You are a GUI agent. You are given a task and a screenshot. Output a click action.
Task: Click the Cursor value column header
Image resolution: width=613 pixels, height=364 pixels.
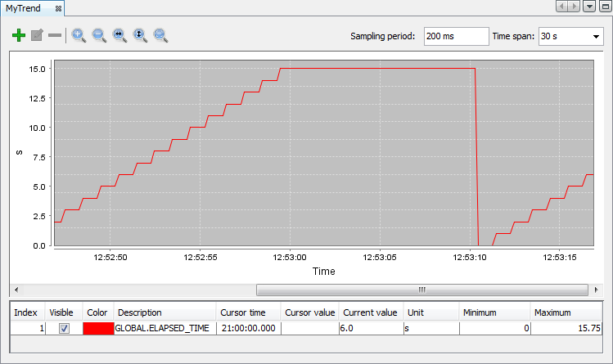pos(310,312)
